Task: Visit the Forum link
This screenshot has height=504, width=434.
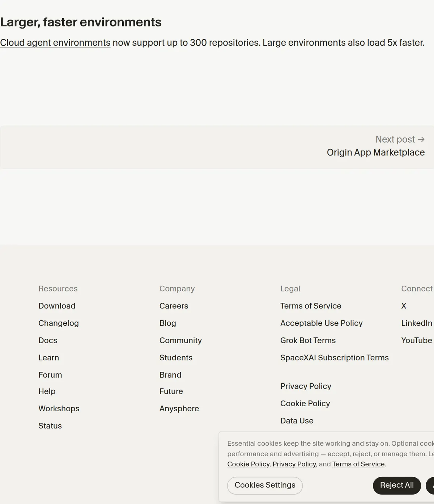Action: [50, 375]
